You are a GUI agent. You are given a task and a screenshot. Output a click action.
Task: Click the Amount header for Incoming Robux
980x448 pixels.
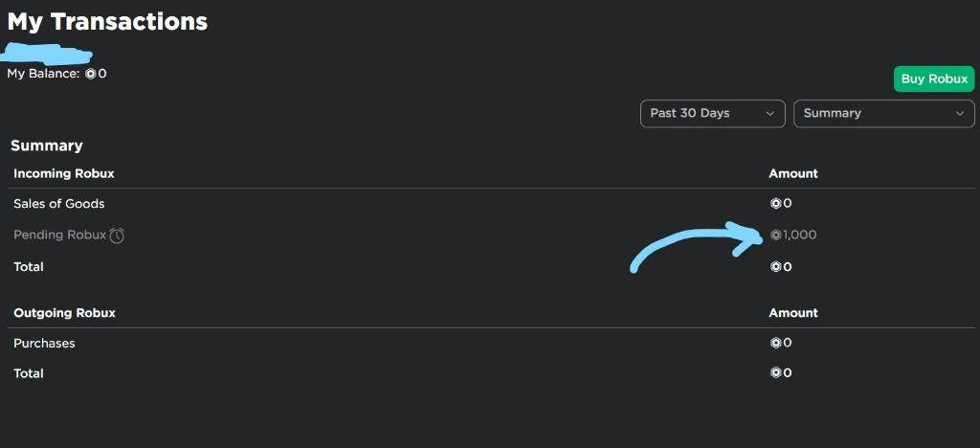pyautogui.click(x=793, y=173)
